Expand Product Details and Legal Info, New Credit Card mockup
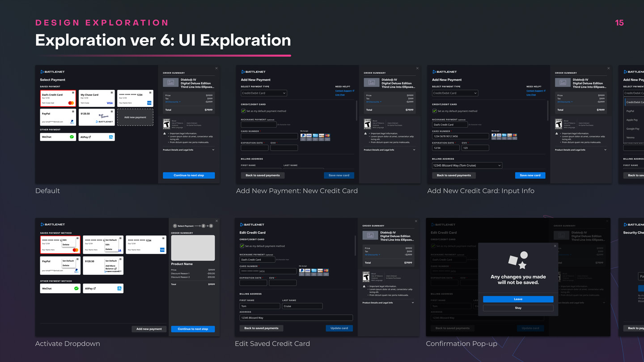The image size is (644, 362). pos(389,150)
